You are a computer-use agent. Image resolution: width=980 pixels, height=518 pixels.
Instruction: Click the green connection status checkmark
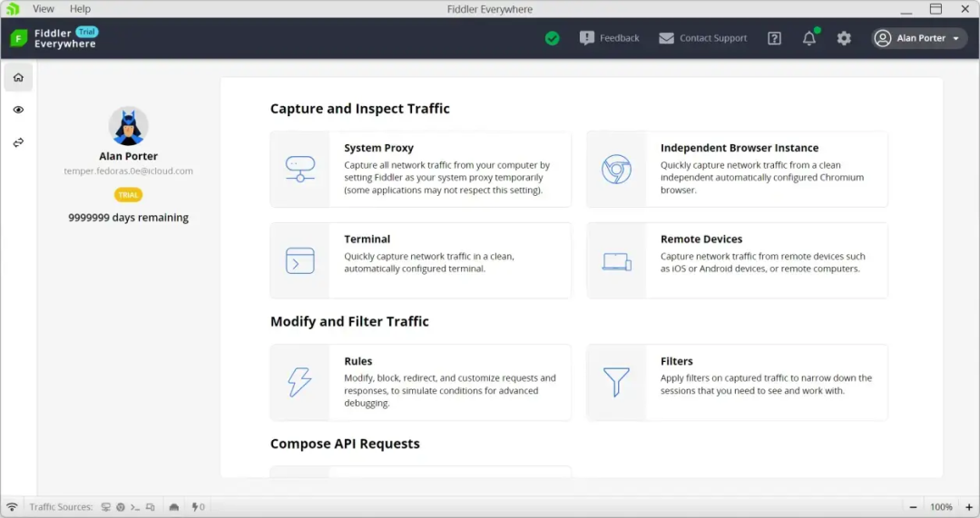pyautogui.click(x=552, y=38)
